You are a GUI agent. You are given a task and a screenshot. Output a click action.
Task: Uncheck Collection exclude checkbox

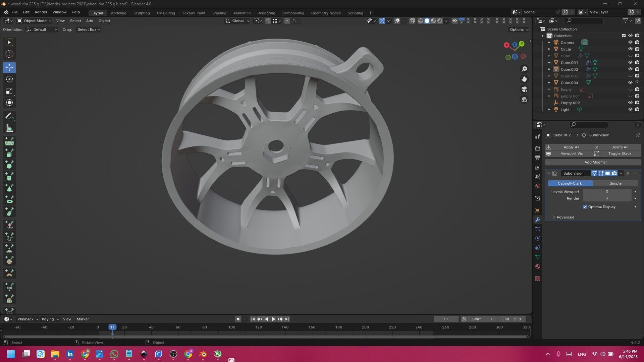click(624, 36)
